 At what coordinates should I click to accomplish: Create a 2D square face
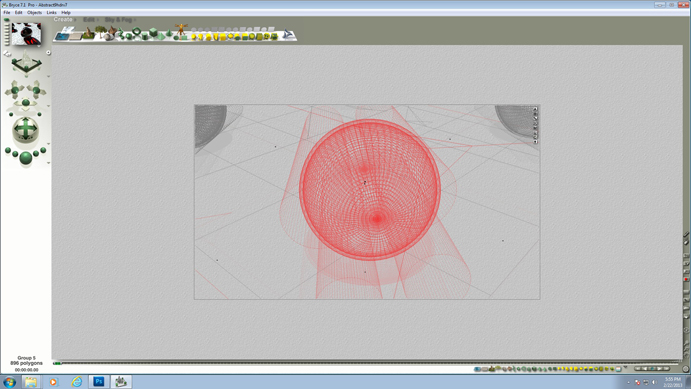pyautogui.click(x=184, y=37)
